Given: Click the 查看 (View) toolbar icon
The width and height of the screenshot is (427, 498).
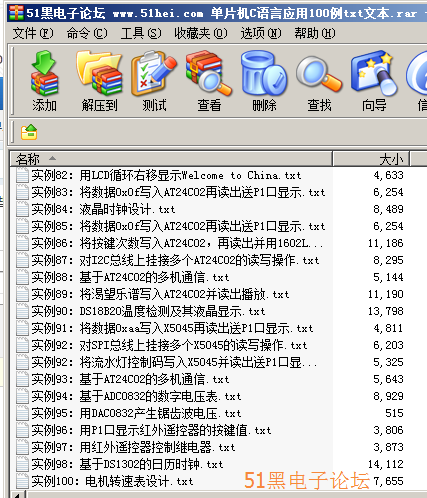Looking at the screenshot, I should [209, 81].
